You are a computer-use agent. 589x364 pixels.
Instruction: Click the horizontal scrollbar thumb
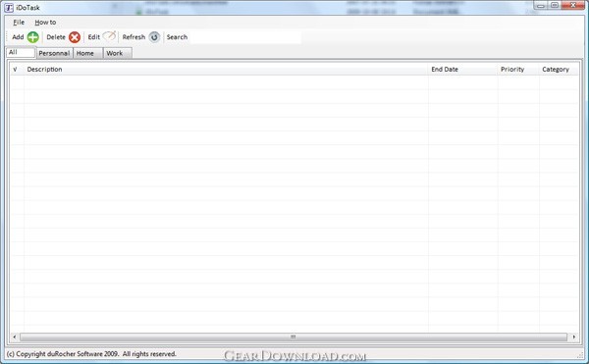point(294,337)
